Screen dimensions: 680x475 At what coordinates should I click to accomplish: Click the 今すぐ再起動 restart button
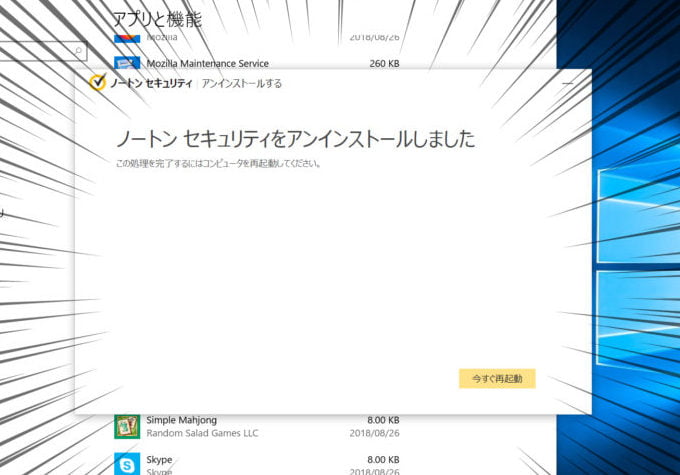pyautogui.click(x=497, y=378)
